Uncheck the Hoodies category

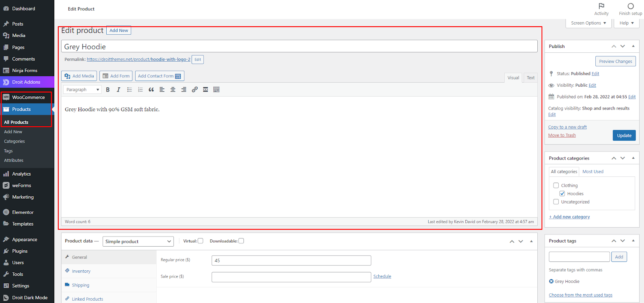[x=562, y=193]
